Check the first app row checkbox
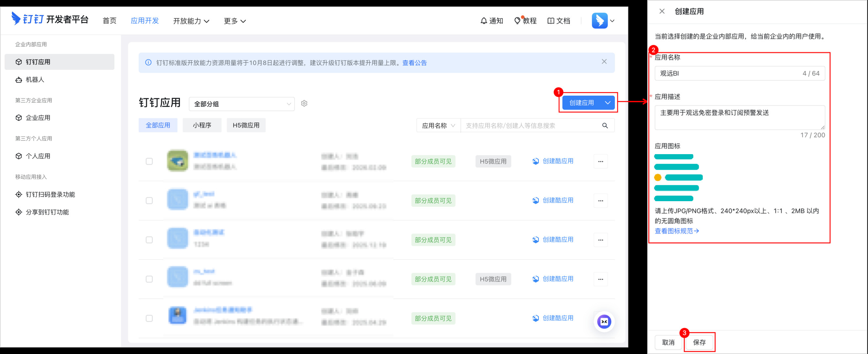 tap(149, 161)
